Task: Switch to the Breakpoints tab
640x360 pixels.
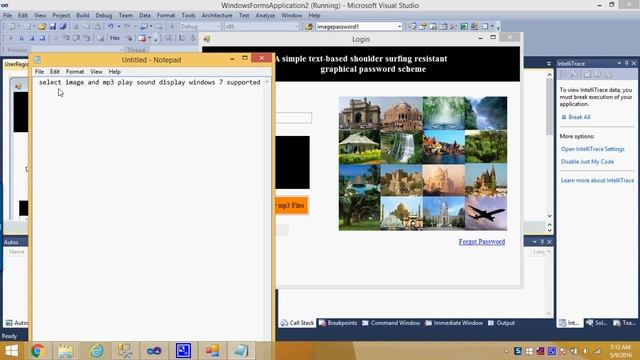Action: (338, 323)
